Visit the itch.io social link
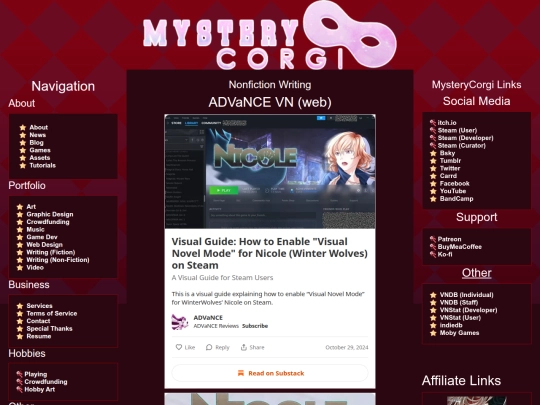Screen dimensions: 540x405 coord(447,123)
